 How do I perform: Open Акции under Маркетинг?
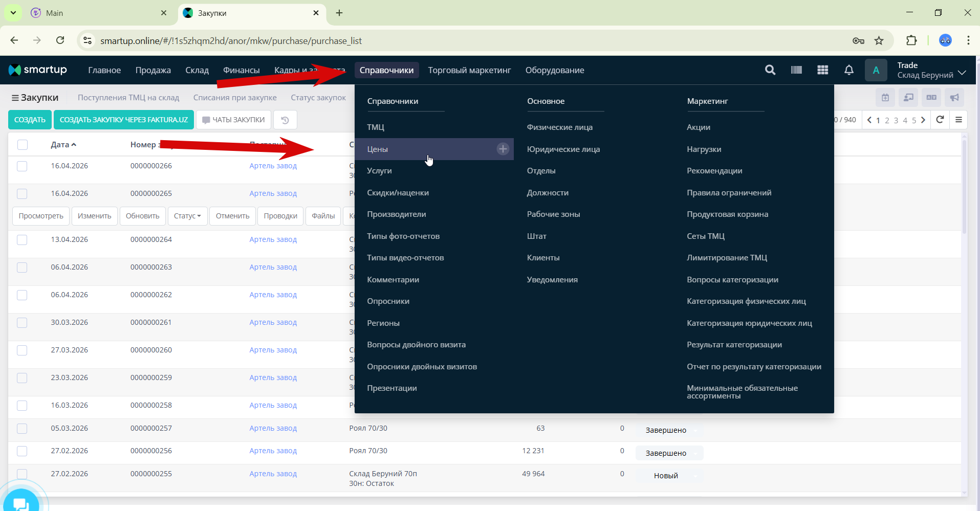pyautogui.click(x=699, y=127)
